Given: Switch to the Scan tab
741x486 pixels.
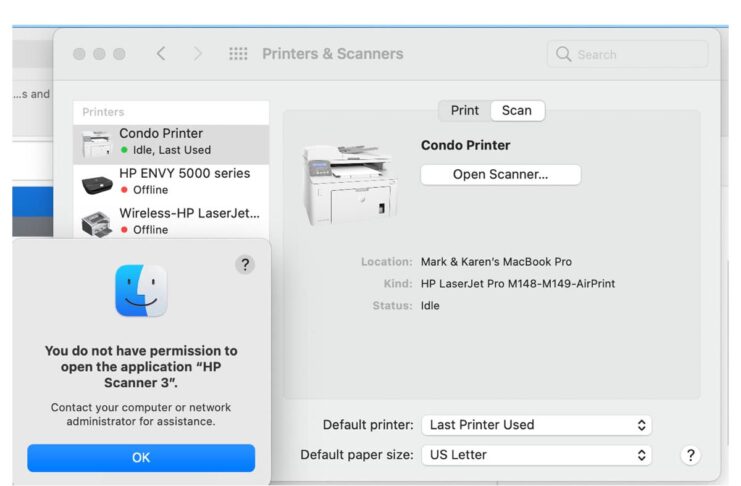Looking at the screenshot, I should (x=517, y=111).
